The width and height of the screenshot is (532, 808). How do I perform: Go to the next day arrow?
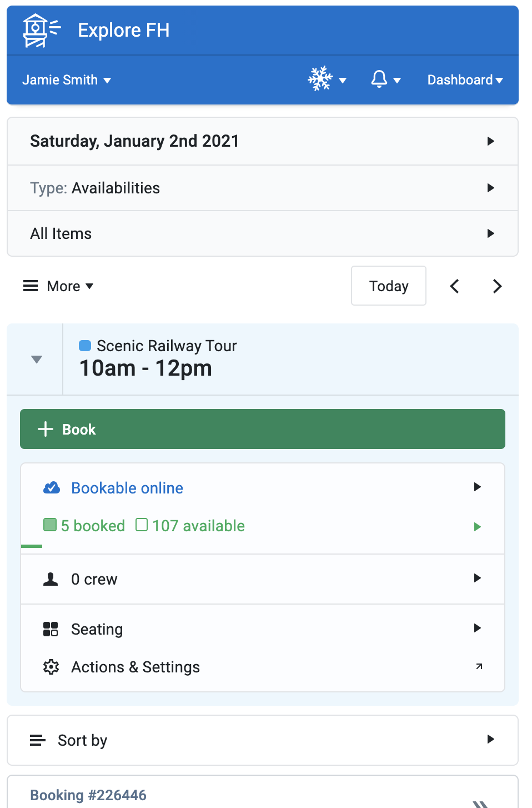498,286
